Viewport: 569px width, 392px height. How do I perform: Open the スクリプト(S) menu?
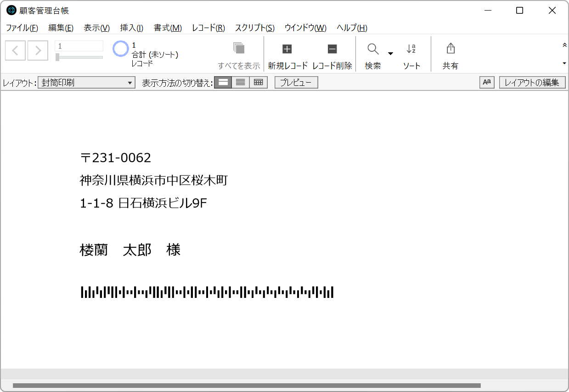254,28
